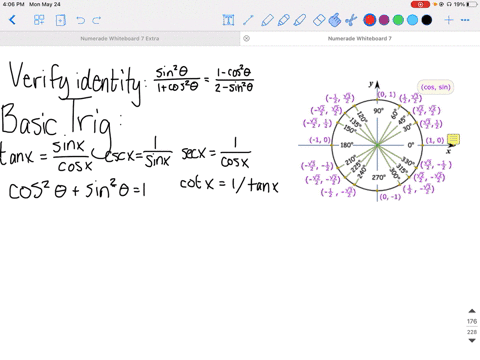Select the second marker pen tool
This screenshot has width=480, height=360.
[x=283, y=20]
